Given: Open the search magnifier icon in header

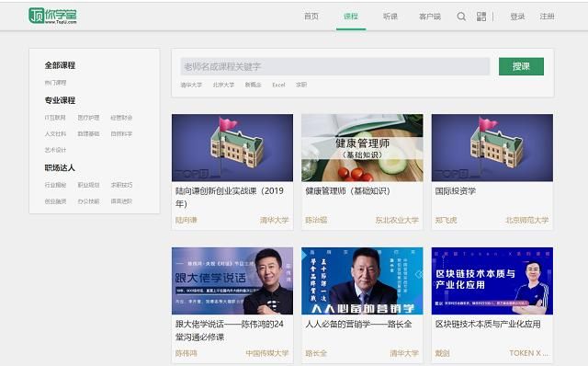Looking at the screenshot, I should tap(461, 17).
